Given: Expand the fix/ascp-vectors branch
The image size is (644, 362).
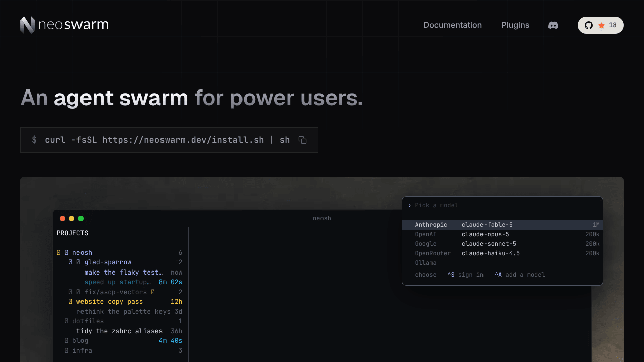Looking at the screenshot, I should click(70, 292).
